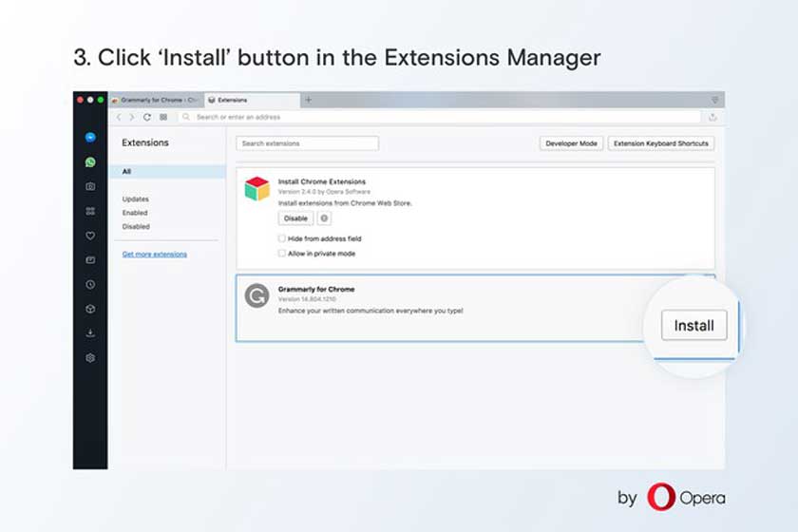Click 'Version 2.4.0 by Opera Software' text
This screenshot has width=798, height=532.
324,192
